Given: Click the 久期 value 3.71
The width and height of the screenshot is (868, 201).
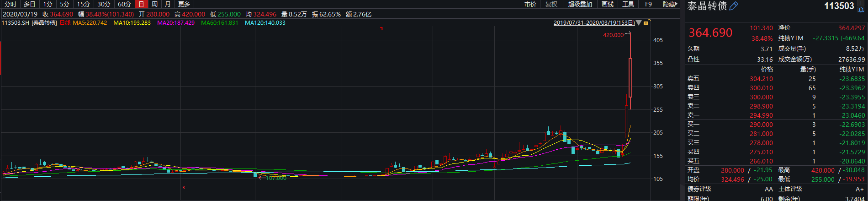Looking at the screenshot, I should 767,49.
